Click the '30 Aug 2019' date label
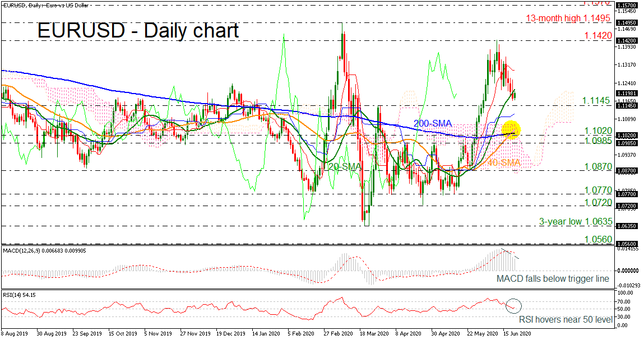Image resolution: width=644 pixels, height=340 pixels. click(52, 334)
